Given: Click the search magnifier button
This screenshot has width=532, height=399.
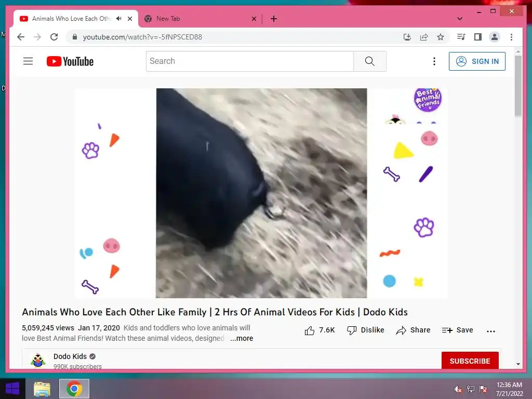Looking at the screenshot, I should (x=369, y=61).
